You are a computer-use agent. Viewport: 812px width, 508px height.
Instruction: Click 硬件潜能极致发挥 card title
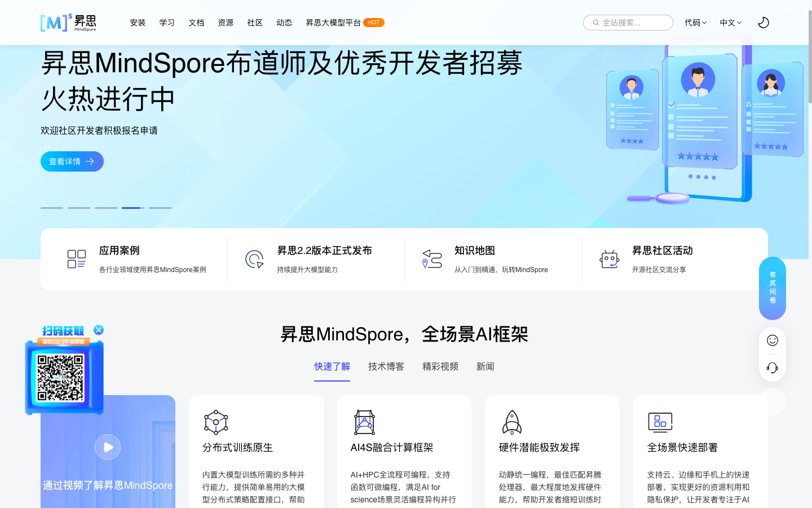pyautogui.click(x=540, y=448)
